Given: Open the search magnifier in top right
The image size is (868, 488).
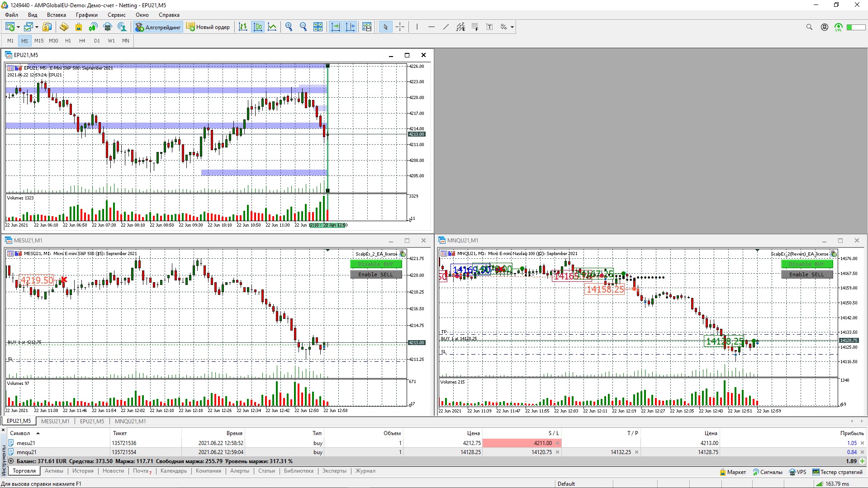Looking at the screenshot, I should point(809,27).
